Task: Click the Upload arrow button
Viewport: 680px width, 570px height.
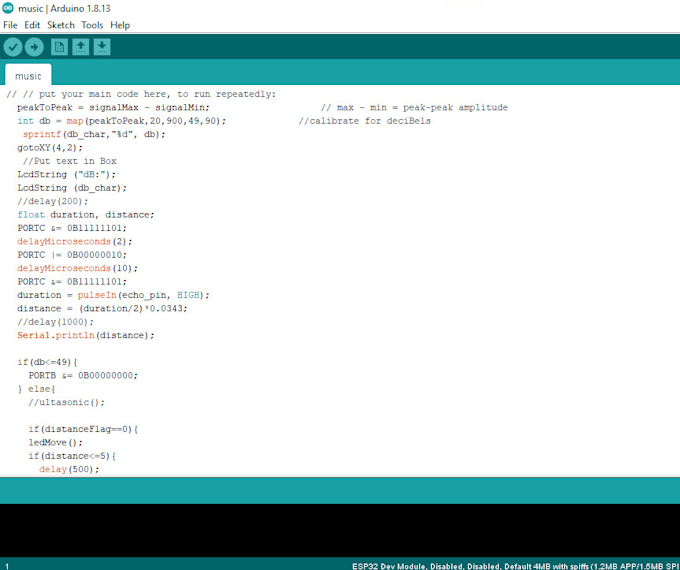Action: [34, 47]
